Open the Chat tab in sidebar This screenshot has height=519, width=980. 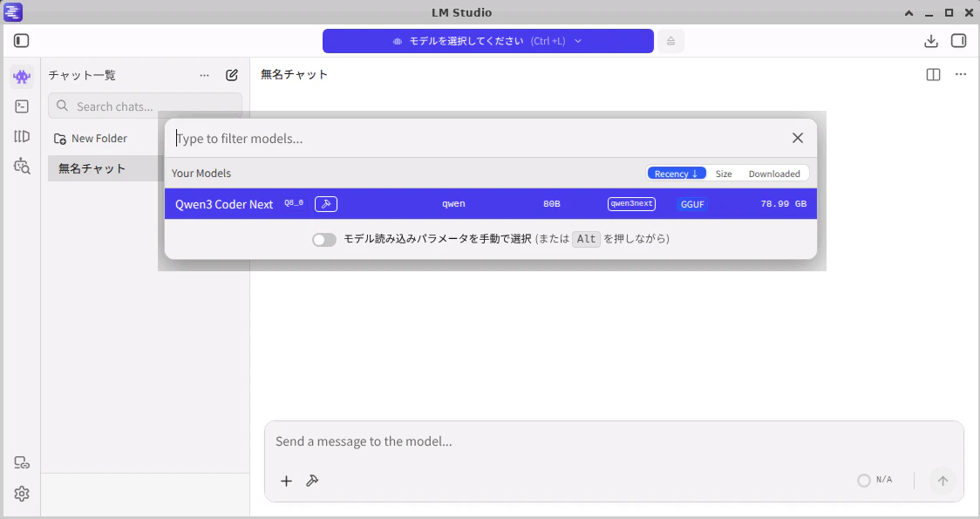[22, 77]
